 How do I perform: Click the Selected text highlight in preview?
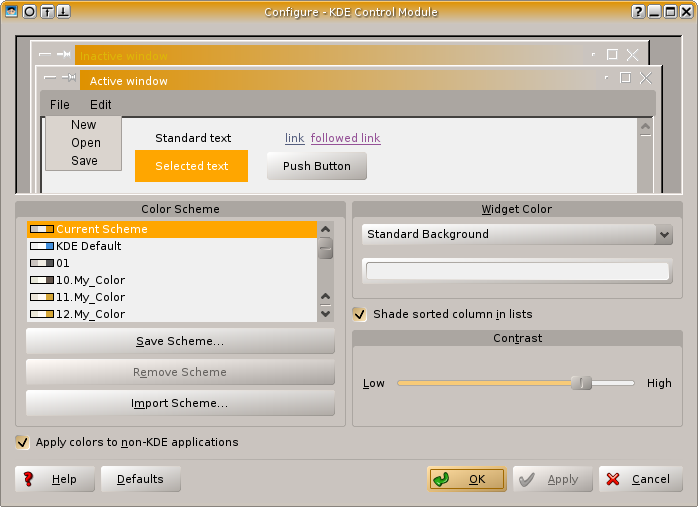[191, 166]
